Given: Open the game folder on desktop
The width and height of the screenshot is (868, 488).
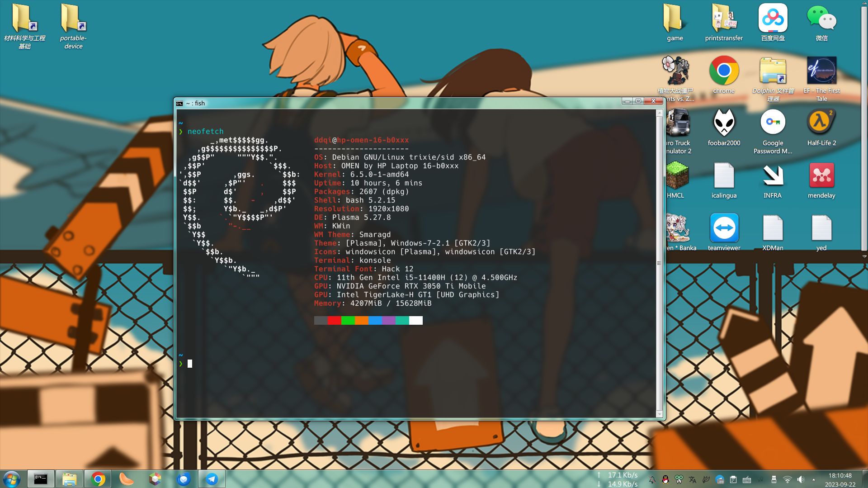Looking at the screenshot, I should tap(675, 23).
